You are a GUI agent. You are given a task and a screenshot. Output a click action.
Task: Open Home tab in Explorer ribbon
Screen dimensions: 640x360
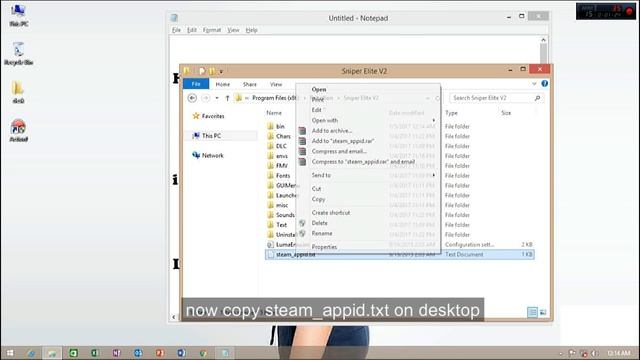click(222, 84)
